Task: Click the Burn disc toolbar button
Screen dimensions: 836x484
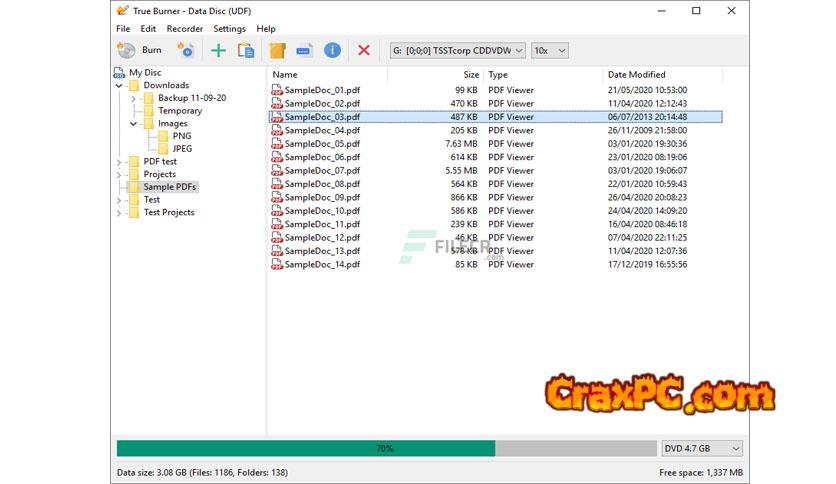Action: (139, 50)
